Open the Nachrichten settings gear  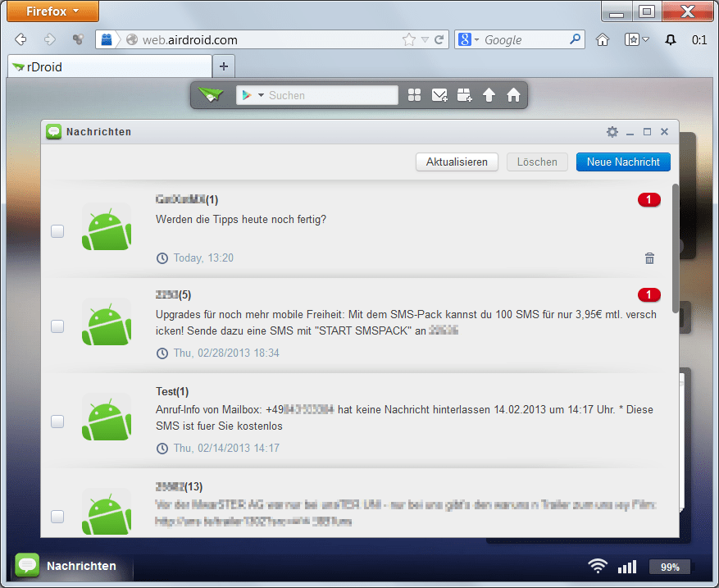[x=612, y=132]
